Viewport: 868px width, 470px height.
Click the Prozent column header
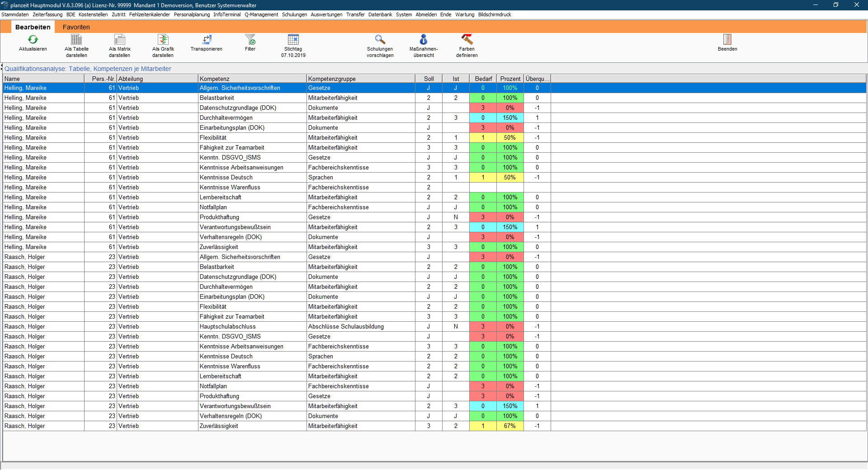[x=510, y=79]
